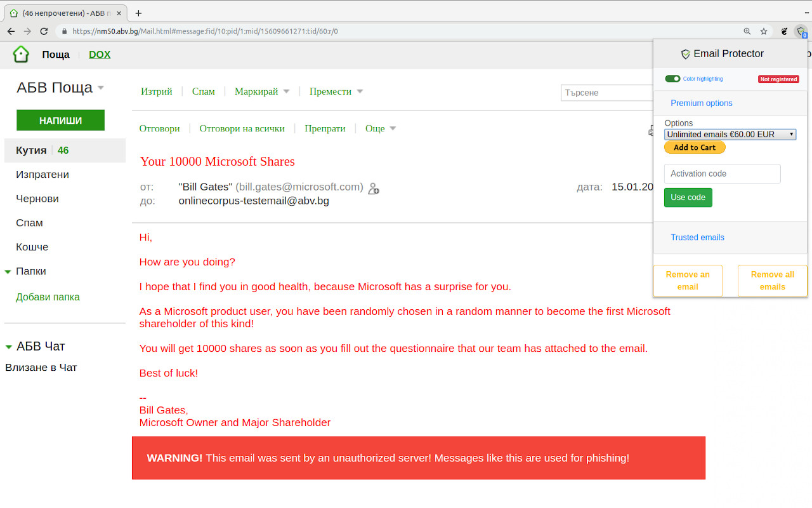Open the Кошче trash folder
812x508 pixels.
point(32,247)
